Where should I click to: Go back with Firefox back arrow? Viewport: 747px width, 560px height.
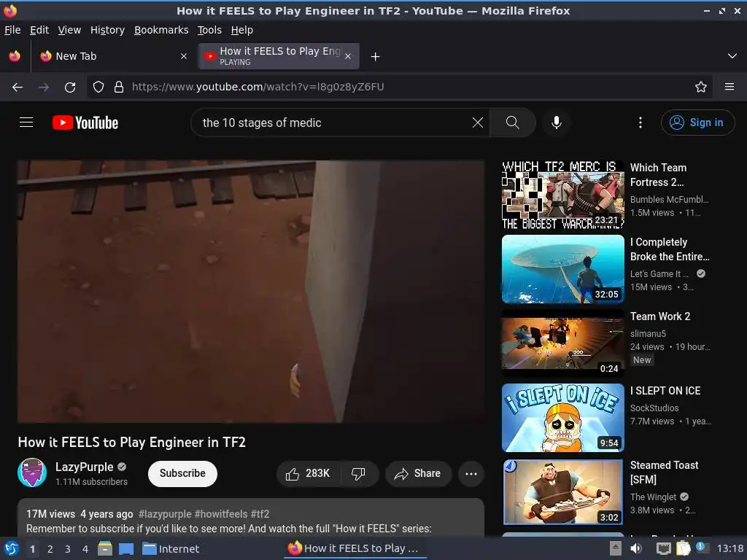coord(18,87)
